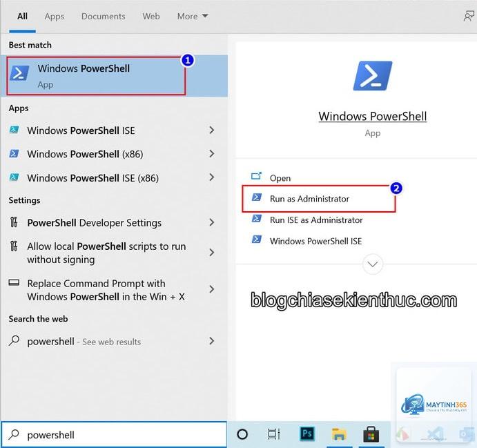Open Microsoft Store from the taskbar
Viewport: 477px width, 448px height.
click(x=371, y=434)
